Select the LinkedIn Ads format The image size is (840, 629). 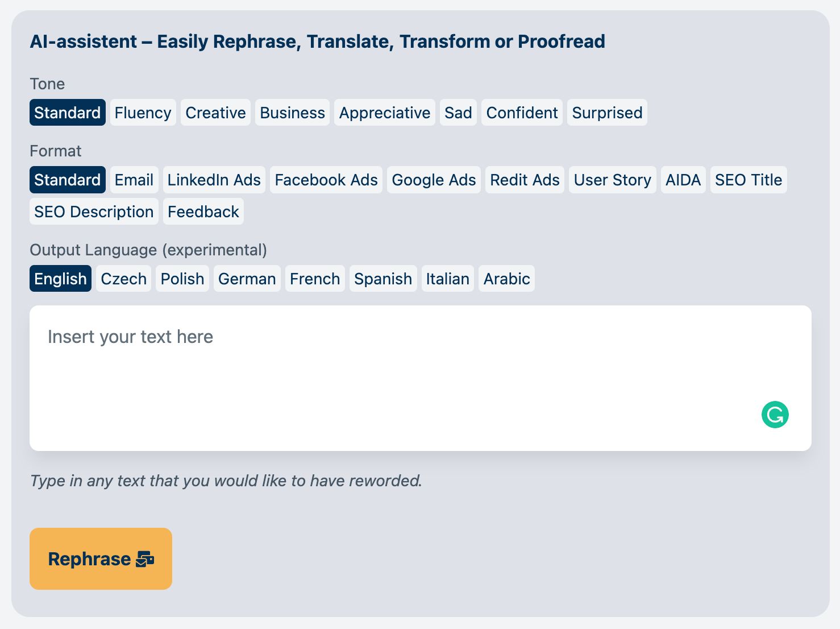pyautogui.click(x=214, y=180)
